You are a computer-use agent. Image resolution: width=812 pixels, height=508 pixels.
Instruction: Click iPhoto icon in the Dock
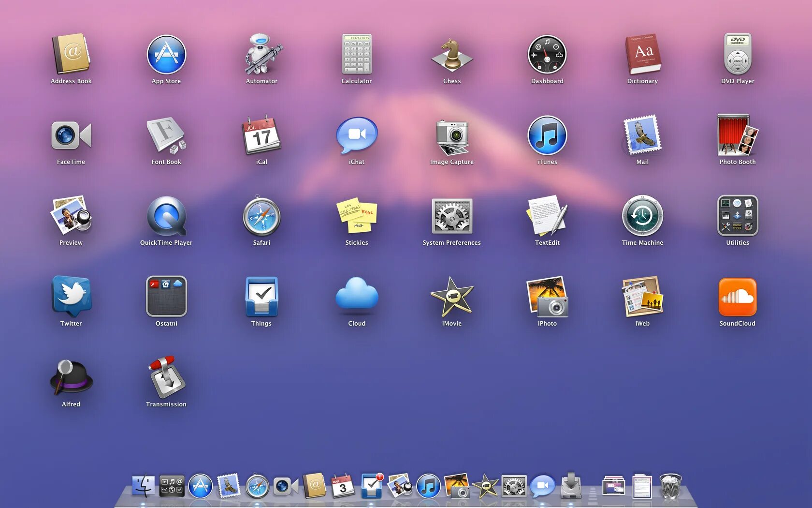pos(457,486)
